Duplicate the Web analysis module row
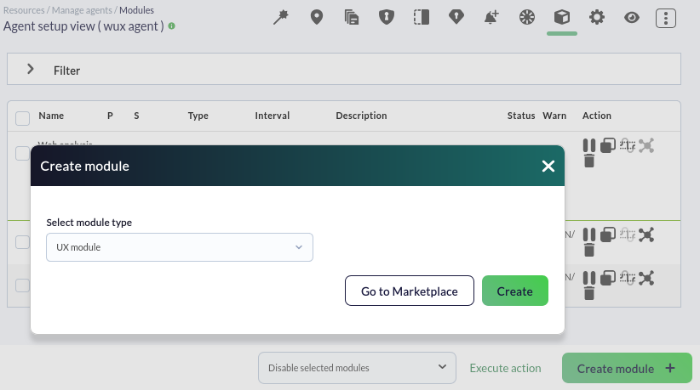The height and width of the screenshot is (390, 700). point(608,145)
